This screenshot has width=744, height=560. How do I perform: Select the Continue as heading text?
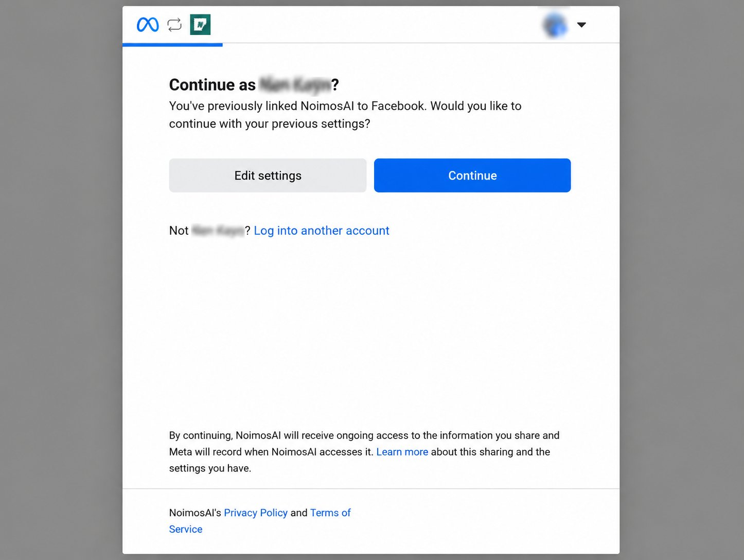click(254, 85)
